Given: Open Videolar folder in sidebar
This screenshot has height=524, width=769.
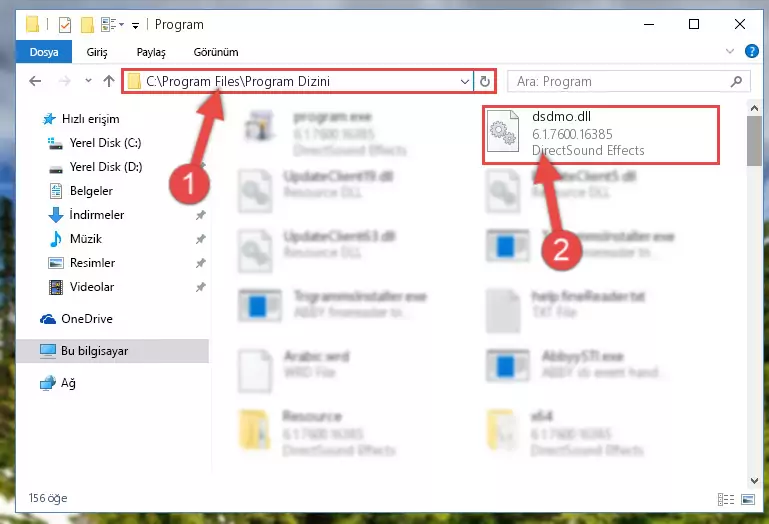Looking at the screenshot, I should (81, 287).
